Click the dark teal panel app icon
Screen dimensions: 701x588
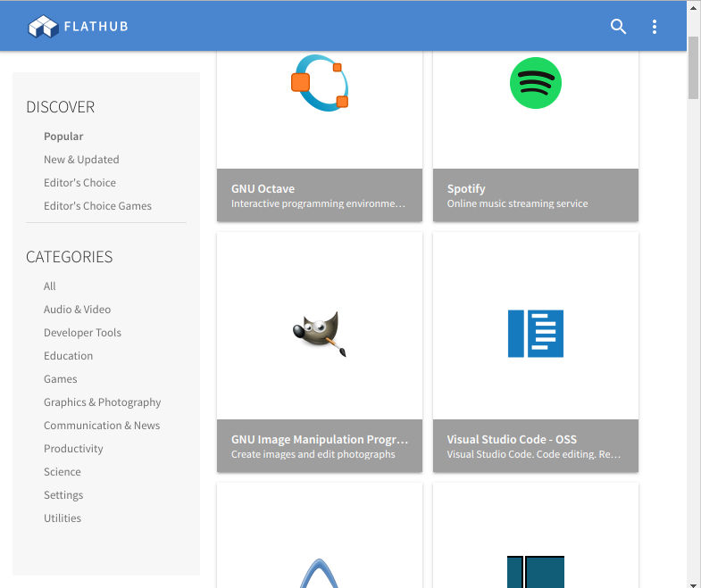(536, 572)
